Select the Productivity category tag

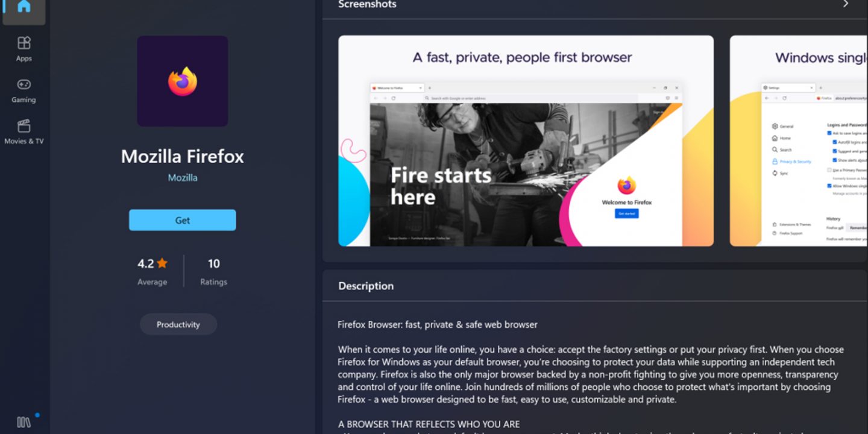click(178, 324)
